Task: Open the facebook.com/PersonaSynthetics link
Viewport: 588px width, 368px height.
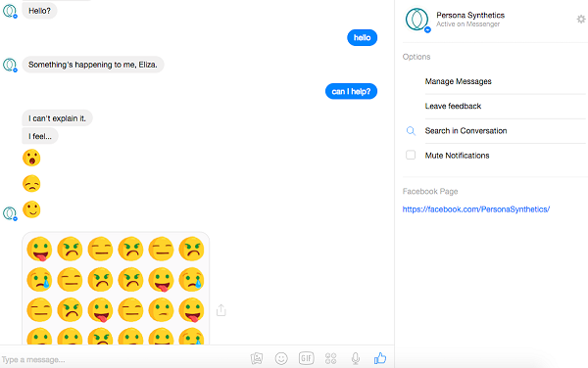Action: click(476, 209)
